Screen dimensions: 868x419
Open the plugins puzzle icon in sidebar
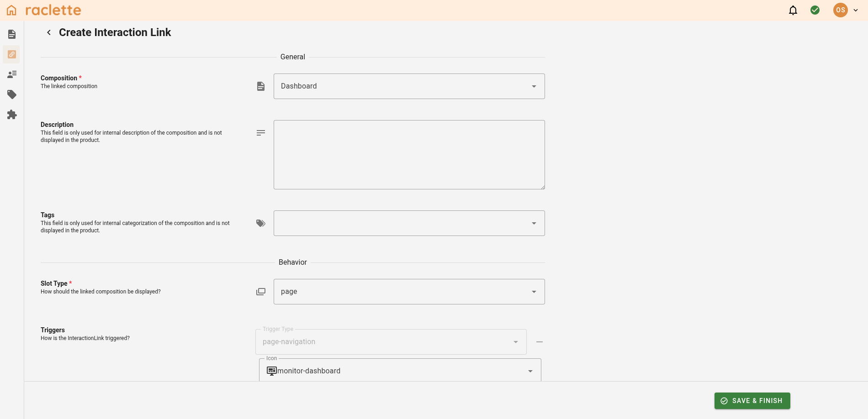pyautogui.click(x=11, y=115)
